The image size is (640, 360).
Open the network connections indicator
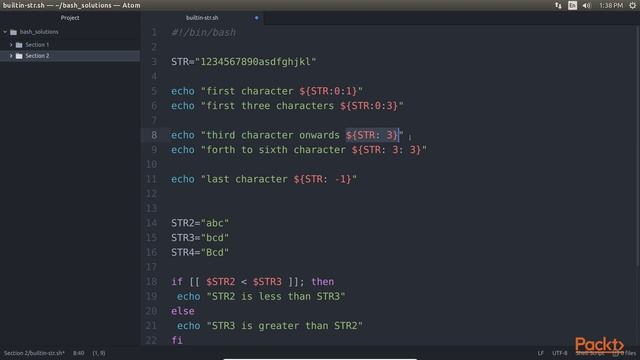[558, 5]
